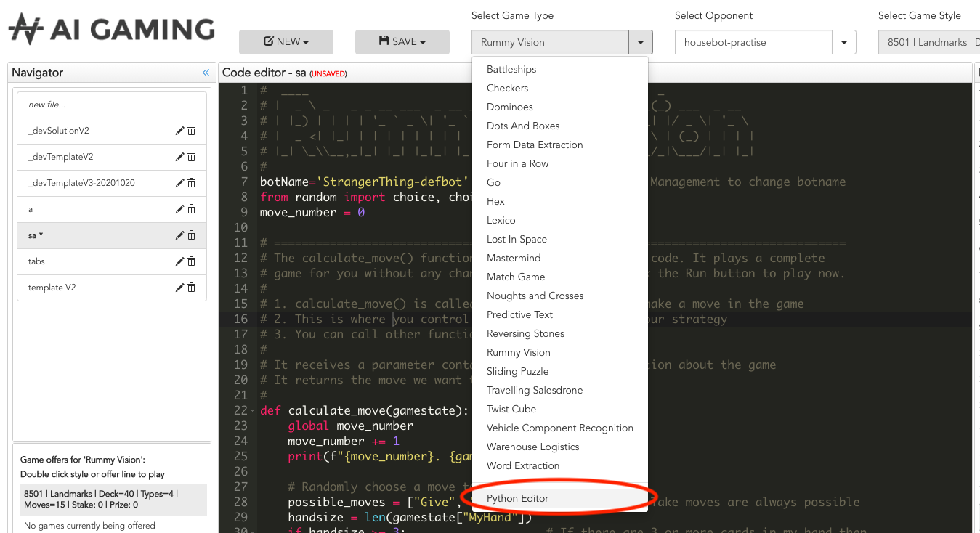Select Hex from the game list
The height and width of the screenshot is (533, 980).
559,201
